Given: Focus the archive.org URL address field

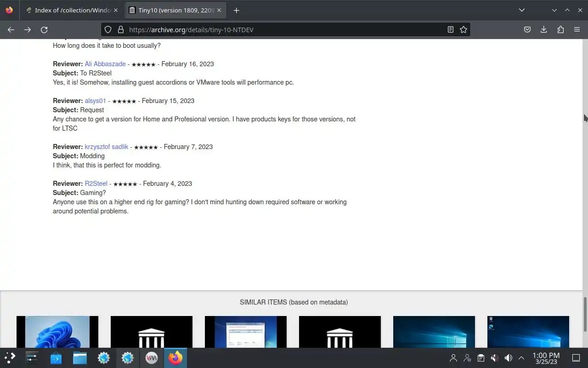Looking at the screenshot, I should pos(285,29).
